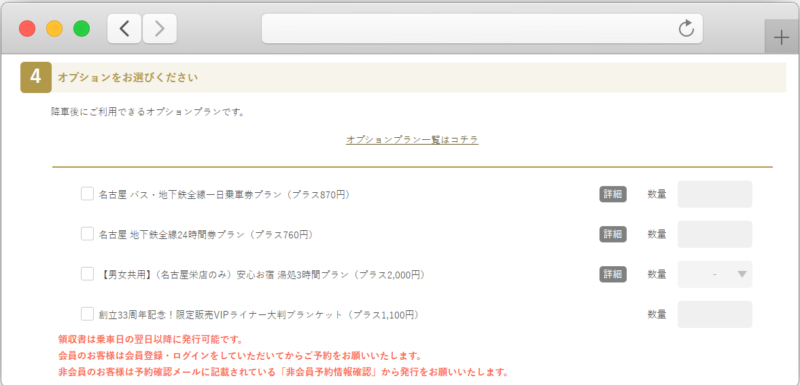
Task: Minimize the window with the yellow button
Action: click(x=55, y=29)
